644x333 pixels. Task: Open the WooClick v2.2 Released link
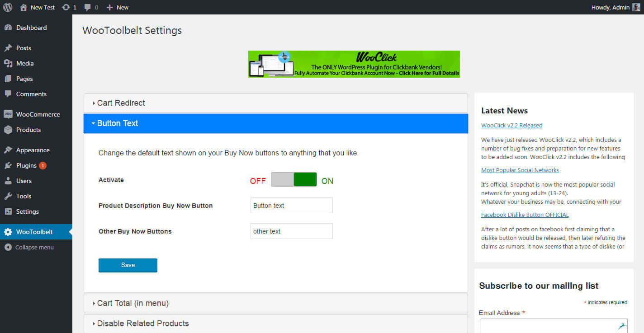[511, 126]
